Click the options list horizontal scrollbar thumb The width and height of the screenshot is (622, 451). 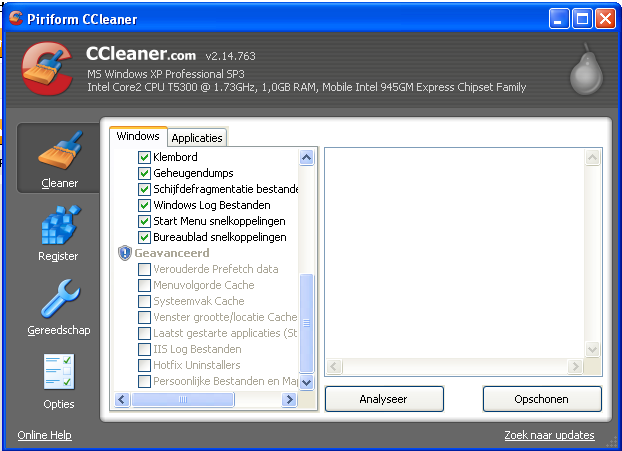tap(183, 399)
